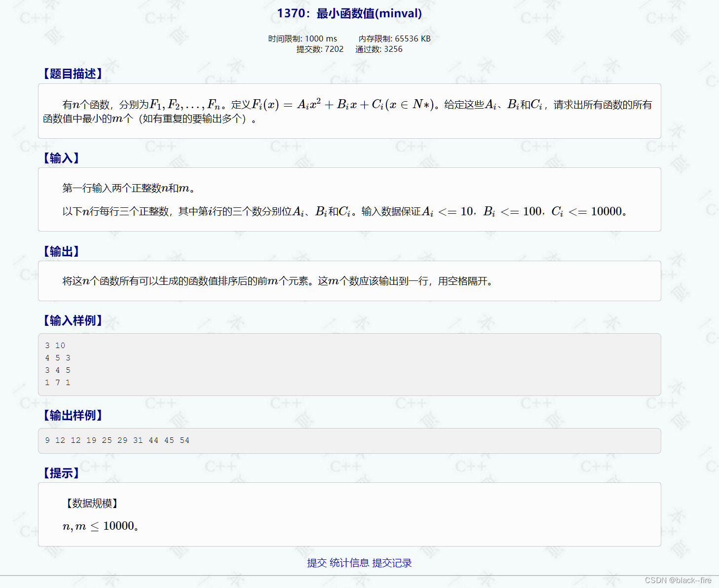Image resolution: width=719 pixels, height=588 pixels.
Task: Click the 【输入样例】 heading
Action: click(x=73, y=320)
